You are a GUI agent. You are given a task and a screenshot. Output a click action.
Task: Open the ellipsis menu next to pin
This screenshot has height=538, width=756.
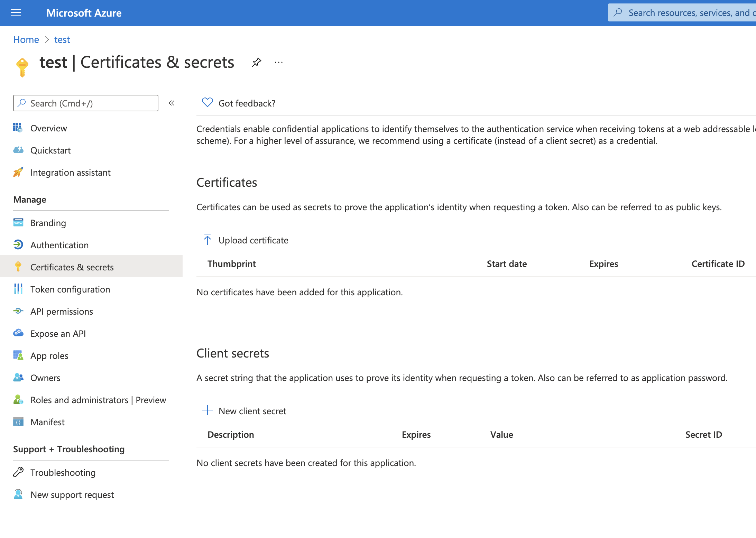click(278, 63)
